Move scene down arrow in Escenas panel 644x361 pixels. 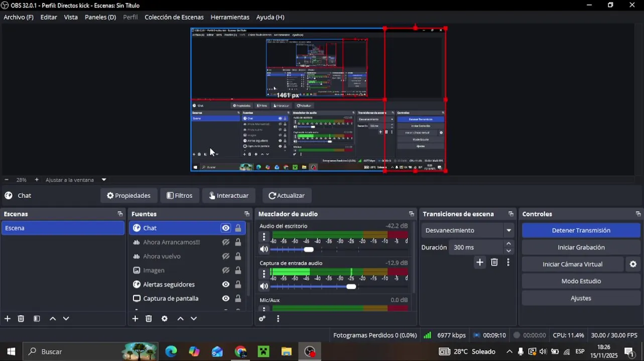66,318
